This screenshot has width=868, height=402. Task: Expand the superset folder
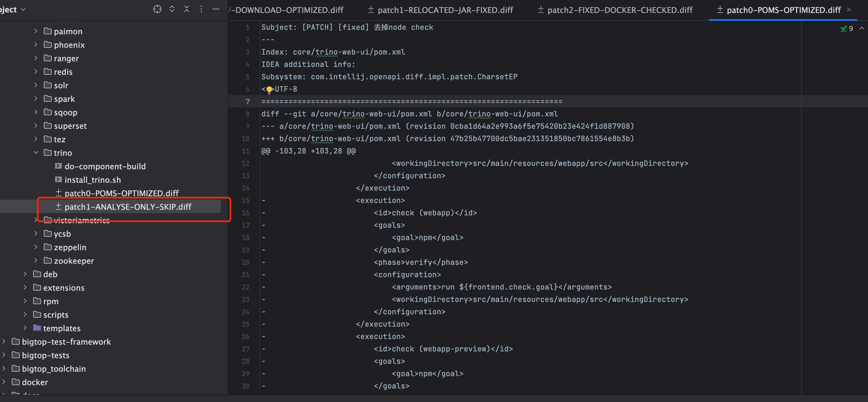[x=36, y=125]
